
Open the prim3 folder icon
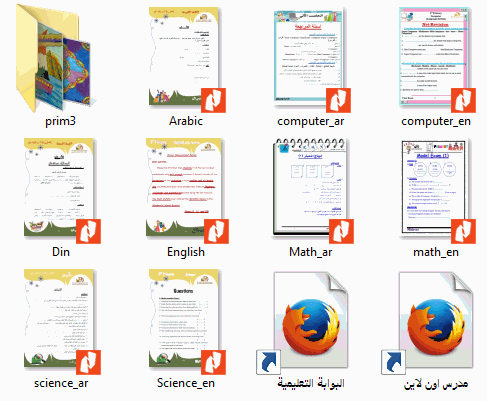pyautogui.click(x=53, y=58)
